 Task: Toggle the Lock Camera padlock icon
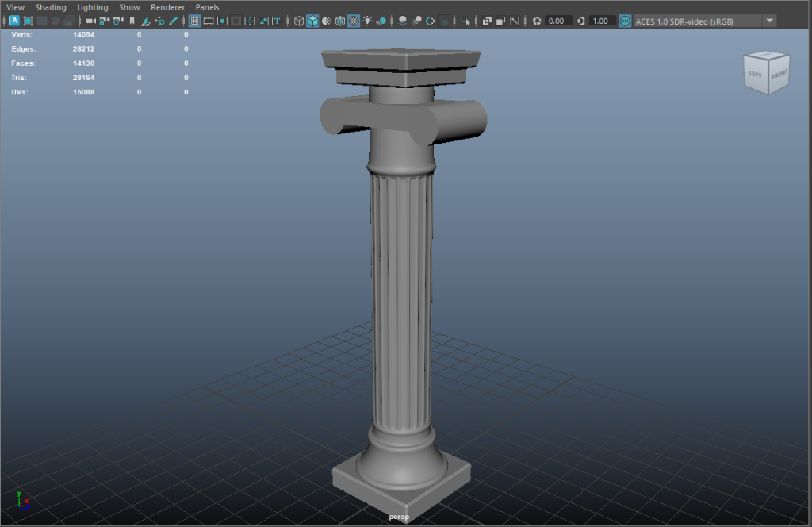[104, 21]
